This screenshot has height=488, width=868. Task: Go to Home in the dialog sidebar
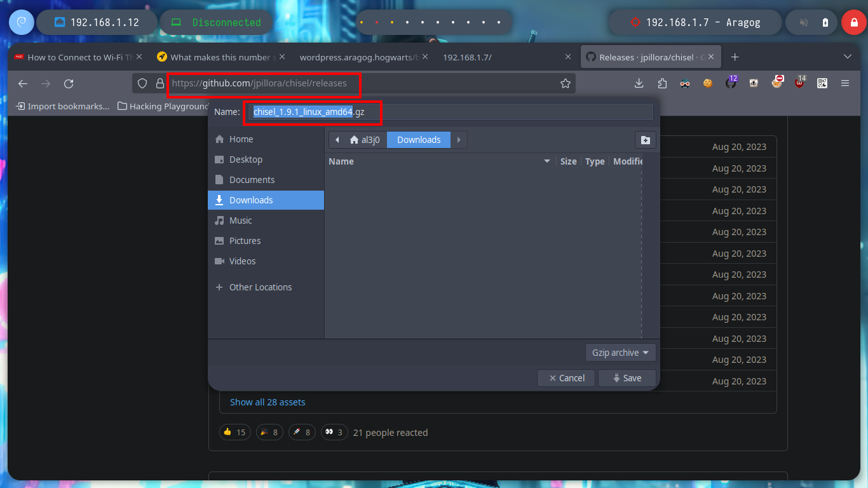pyautogui.click(x=266, y=139)
